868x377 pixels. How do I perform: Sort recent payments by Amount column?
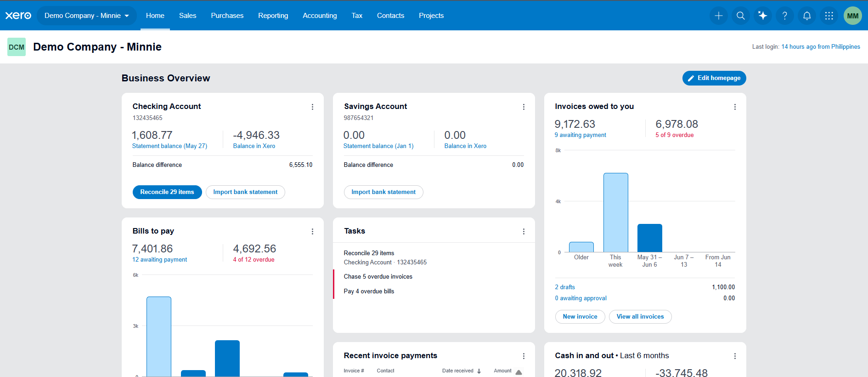click(502, 371)
